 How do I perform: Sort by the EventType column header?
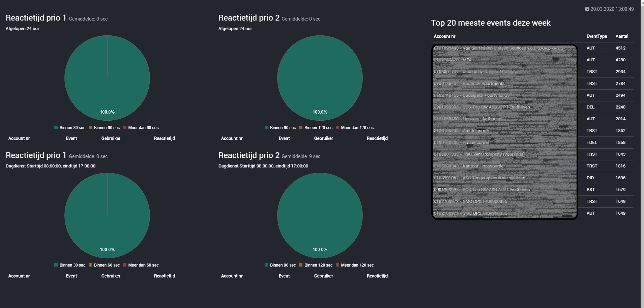pos(596,36)
